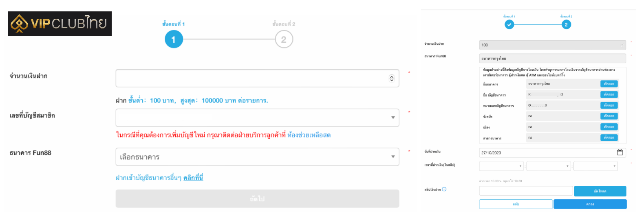
Task: Click the maximum deposit text '100000 บาท'
Action: 219,100
